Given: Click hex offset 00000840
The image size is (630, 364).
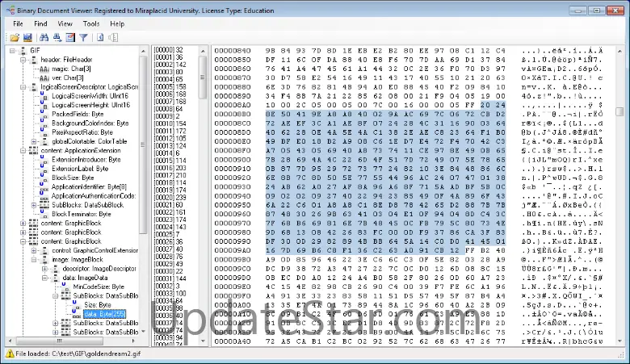Looking at the screenshot, I should tap(233, 51).
